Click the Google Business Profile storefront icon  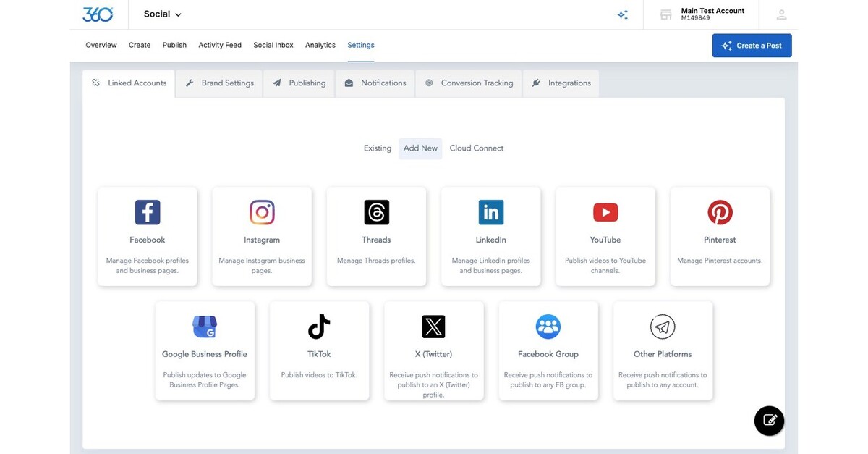click(205, 327)
